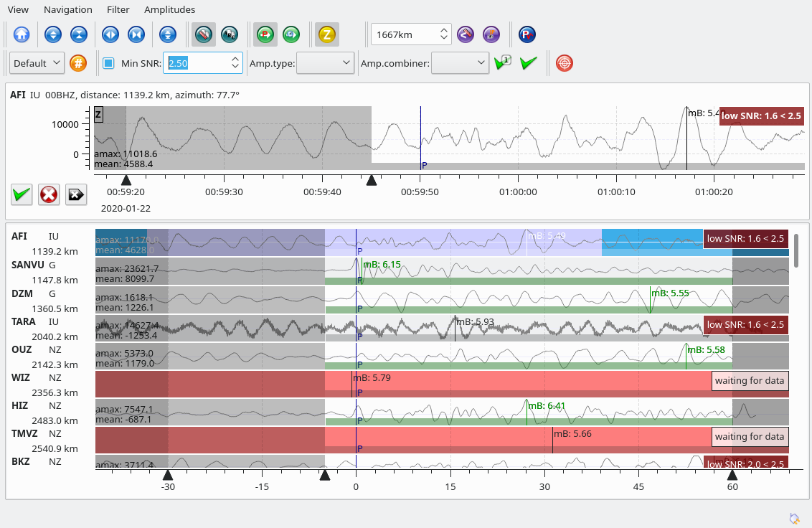812x528 pixels.
Task: Open the Amp.combiner dropdown
Action: coord(461,63)
